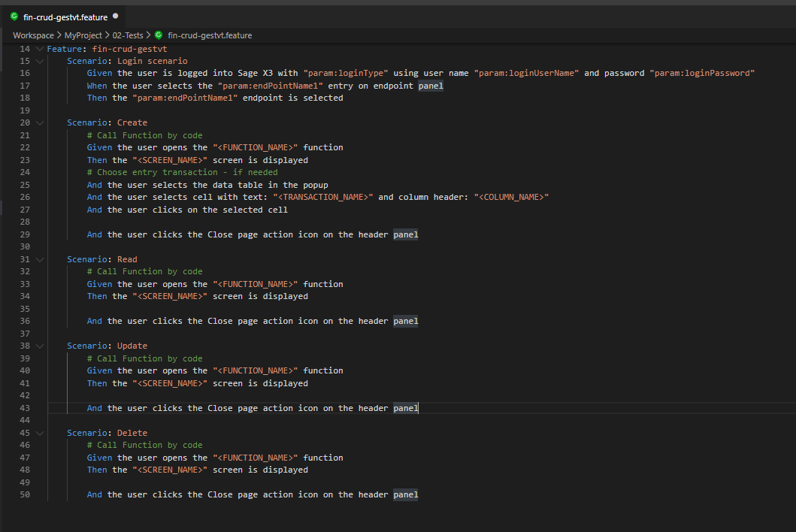Click the feature name "fin-crud-gestvt" on line 14

point(129,49)
